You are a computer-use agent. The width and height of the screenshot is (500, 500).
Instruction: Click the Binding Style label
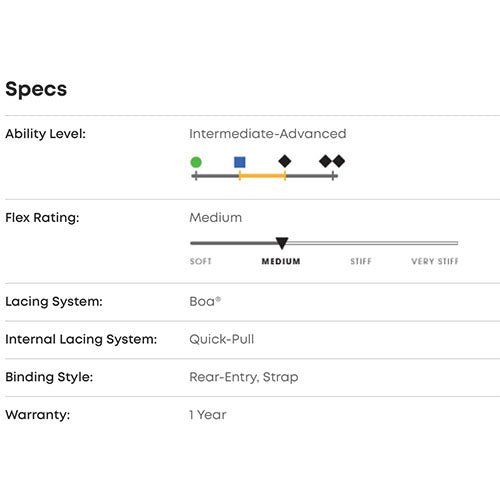click(49, 377)
